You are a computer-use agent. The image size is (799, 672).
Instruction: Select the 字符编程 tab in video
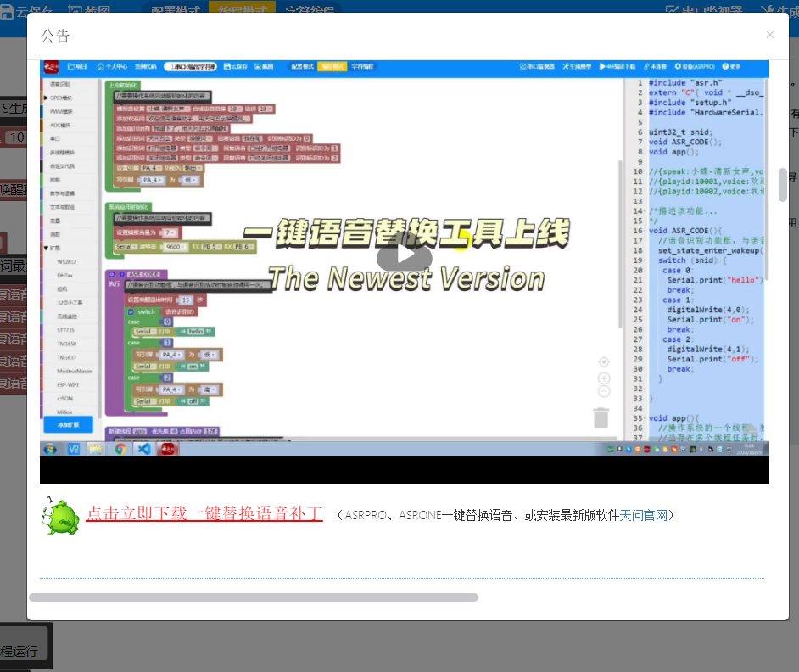pyautogui.click(x=361, y=66)
